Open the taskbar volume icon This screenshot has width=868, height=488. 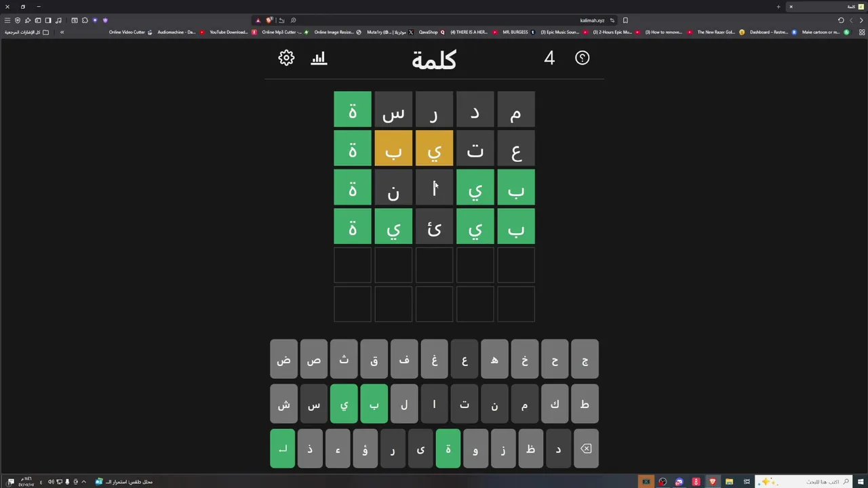[x=52, y=482]
